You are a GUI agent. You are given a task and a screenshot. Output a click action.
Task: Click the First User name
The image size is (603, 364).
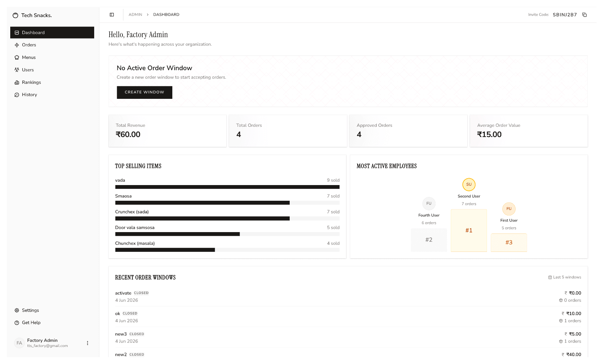509,221
